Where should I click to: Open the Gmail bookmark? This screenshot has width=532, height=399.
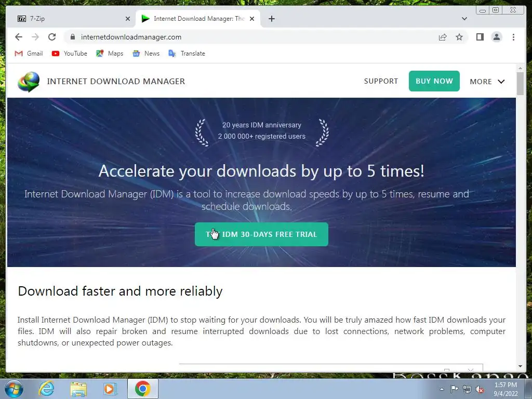(29, 54)
